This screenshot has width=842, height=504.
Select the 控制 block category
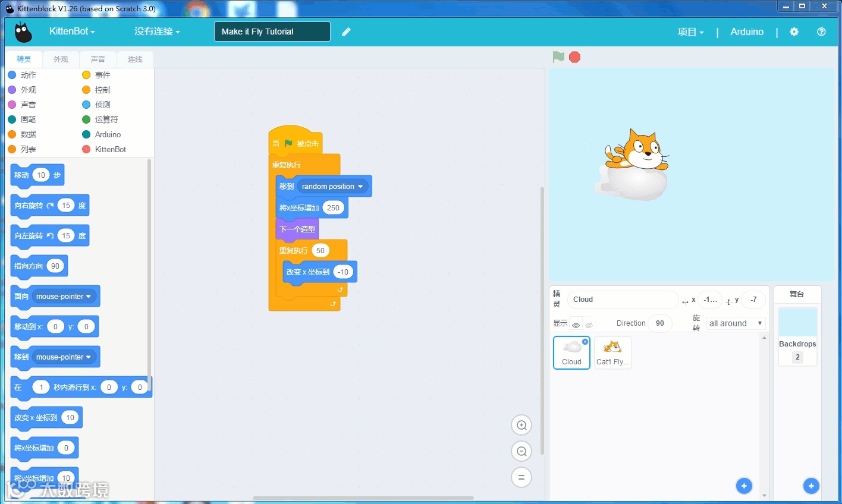click(96, 90)
